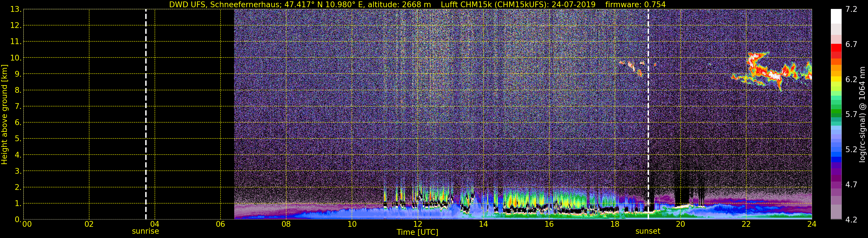Click the sunrise dashed line marker
The width and height of the screenshot is (868, 238).
145,114
